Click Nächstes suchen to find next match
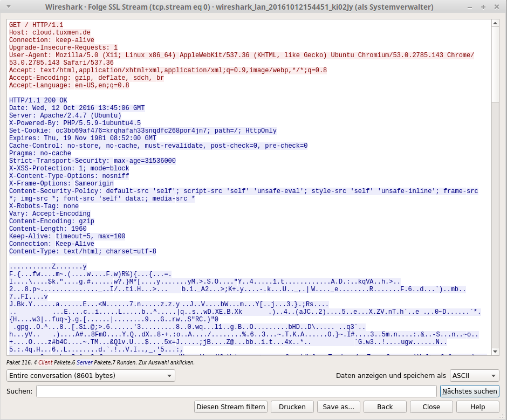507x420 pixels. 469,391
